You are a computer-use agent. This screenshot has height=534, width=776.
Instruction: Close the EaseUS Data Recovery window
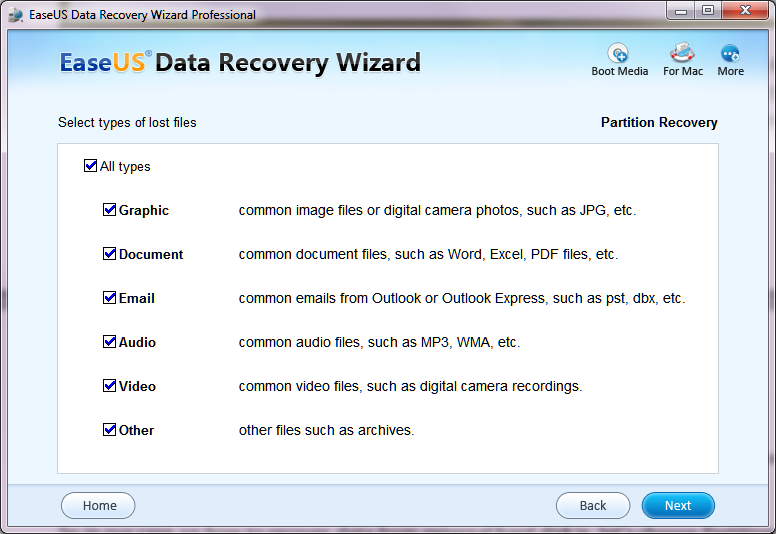[x=746, y=11]
